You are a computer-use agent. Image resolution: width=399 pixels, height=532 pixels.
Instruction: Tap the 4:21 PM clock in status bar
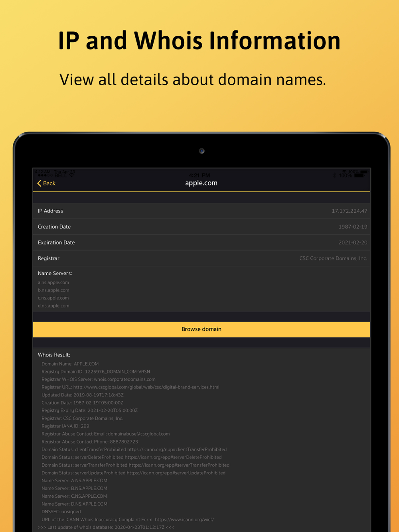[199, 175]
